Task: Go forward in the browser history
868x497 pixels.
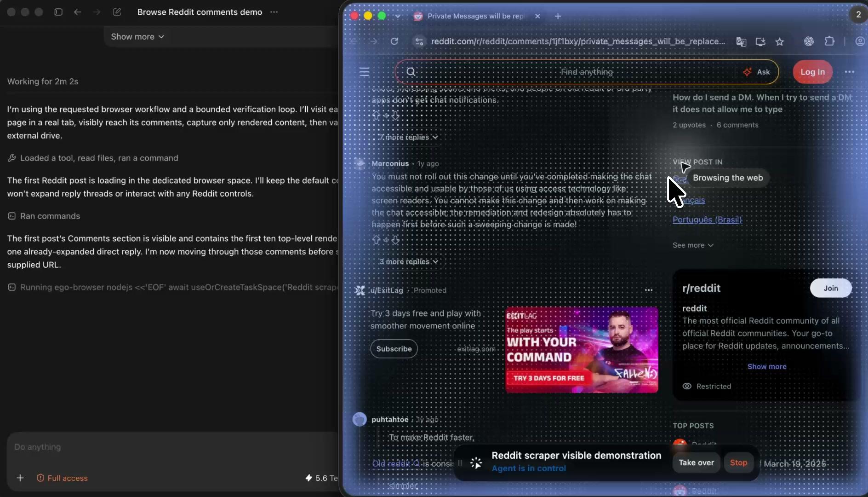Action: coord(373,41)
